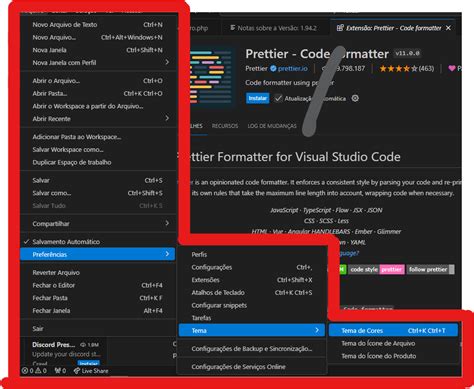Screen dimensions: 474x389
Task: Click Sair at the menu bottom
Action: (98, 329)
